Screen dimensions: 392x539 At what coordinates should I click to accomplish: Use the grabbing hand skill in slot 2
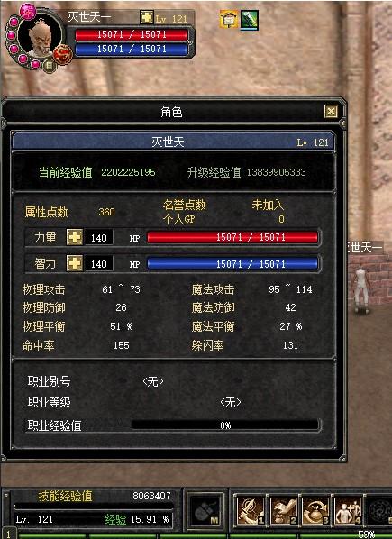pyautogui.click(x=283, y=511)
